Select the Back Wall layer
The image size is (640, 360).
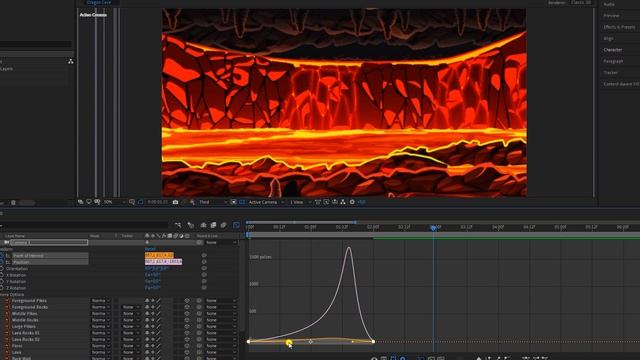tap(21, 358)
